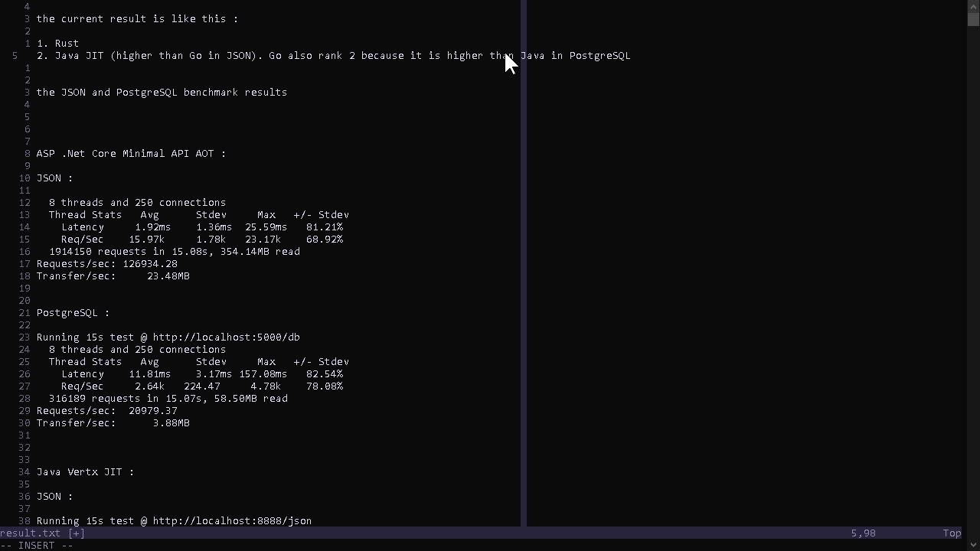Click the word "PostgreSQL" in the Java ranking line
Image resolution: width=980 pixels, height=551 pixels.
pos(599,56)
